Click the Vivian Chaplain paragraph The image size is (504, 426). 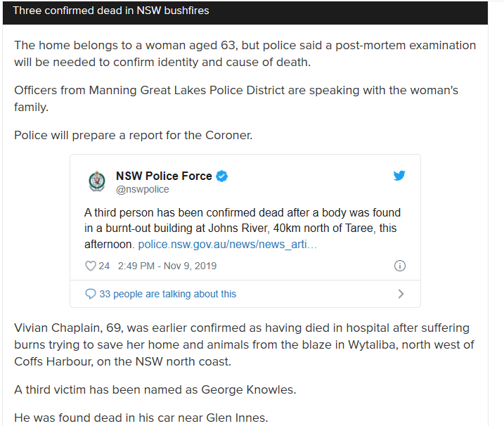pos(245,344)
